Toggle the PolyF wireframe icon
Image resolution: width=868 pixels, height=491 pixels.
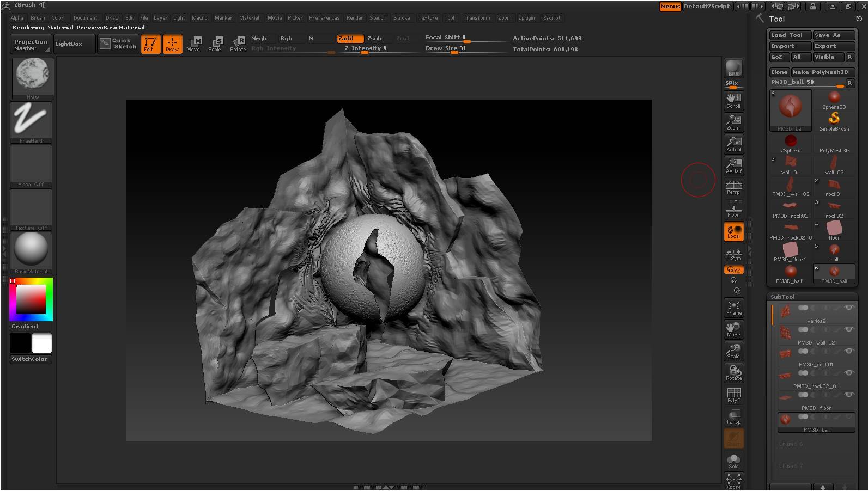(x=733, y=395)
